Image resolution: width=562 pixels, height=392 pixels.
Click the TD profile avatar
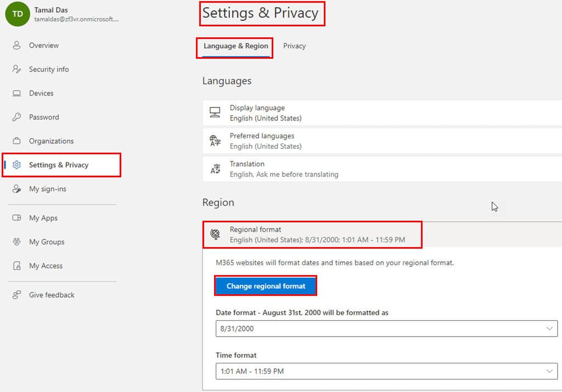coord(16,15)
